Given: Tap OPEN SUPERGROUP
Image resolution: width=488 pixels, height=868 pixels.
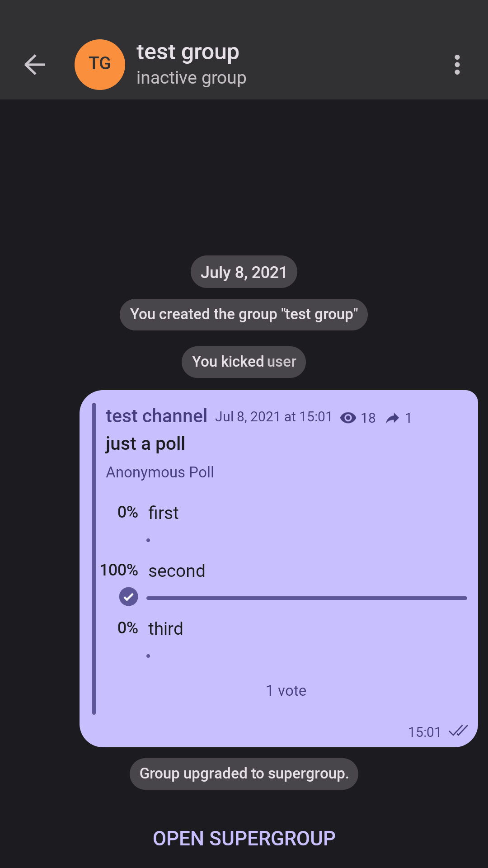Looking at the screenshot, I should (x=244, y=838).
